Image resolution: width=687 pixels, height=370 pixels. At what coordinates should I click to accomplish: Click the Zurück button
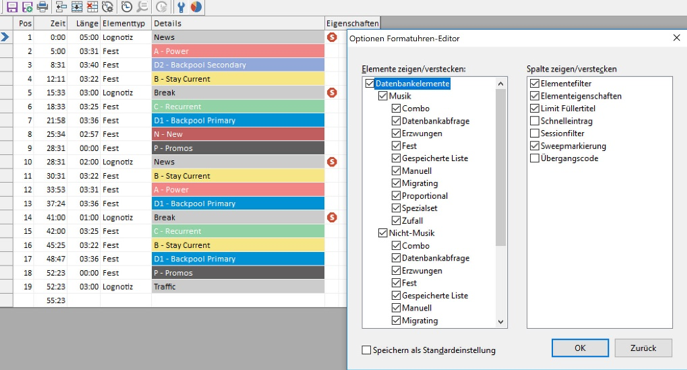[x=643, y=348]
